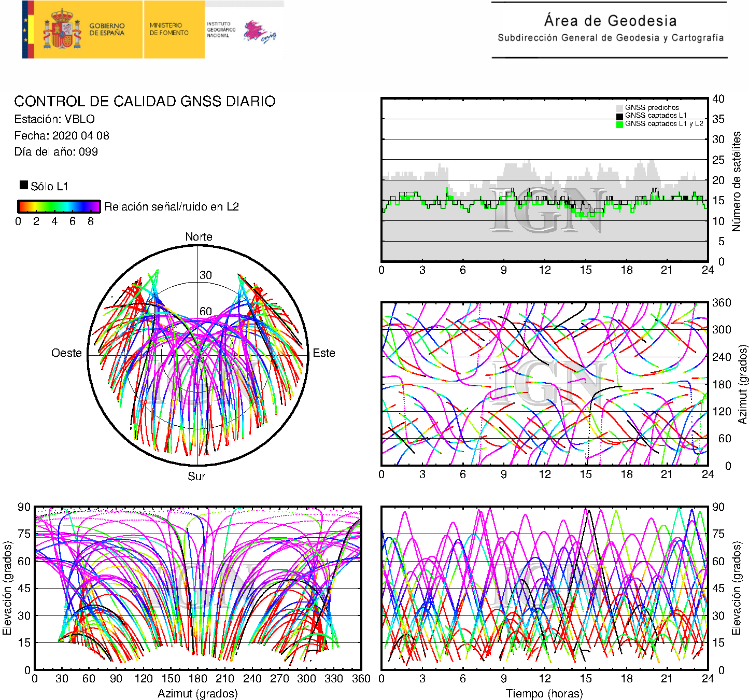Click the Tiempo (horas) axis label
The image size is (749, 700).
pyautogui.click(x=544, y=693)
